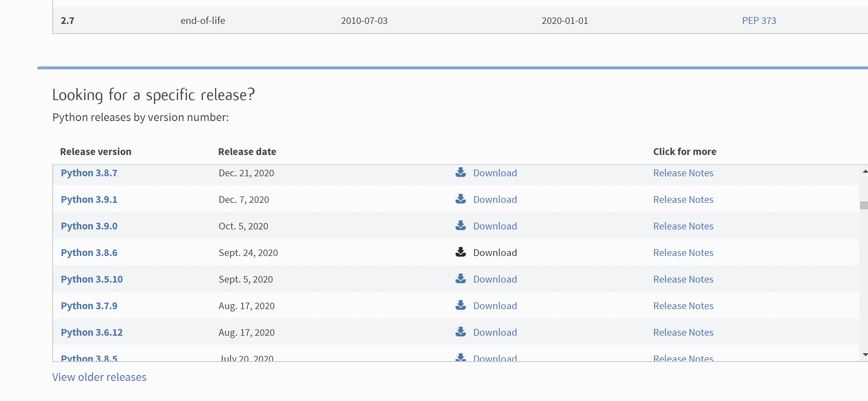This screenshot has height=401, width=868.
Task: Click the 'Sept. 24, 2020' release date
Action: [248, 253]
